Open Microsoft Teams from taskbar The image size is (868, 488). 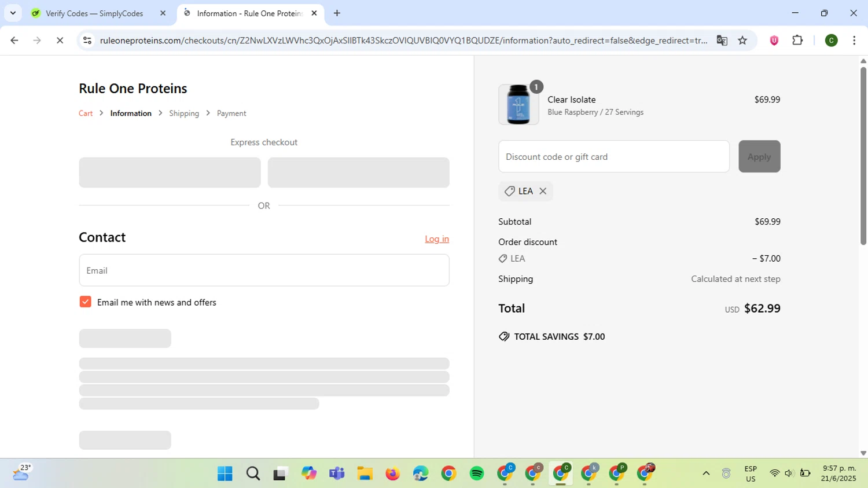coord(337,474)
